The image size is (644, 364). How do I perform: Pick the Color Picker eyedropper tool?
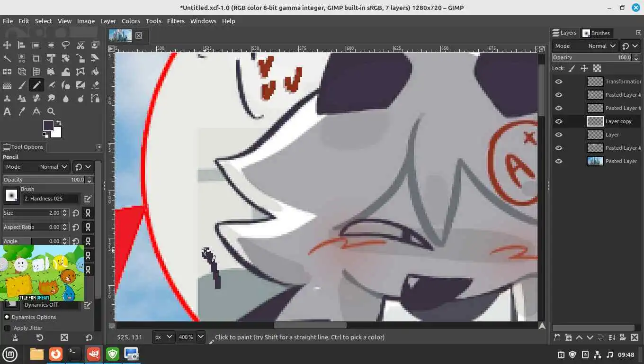point(21,111)
